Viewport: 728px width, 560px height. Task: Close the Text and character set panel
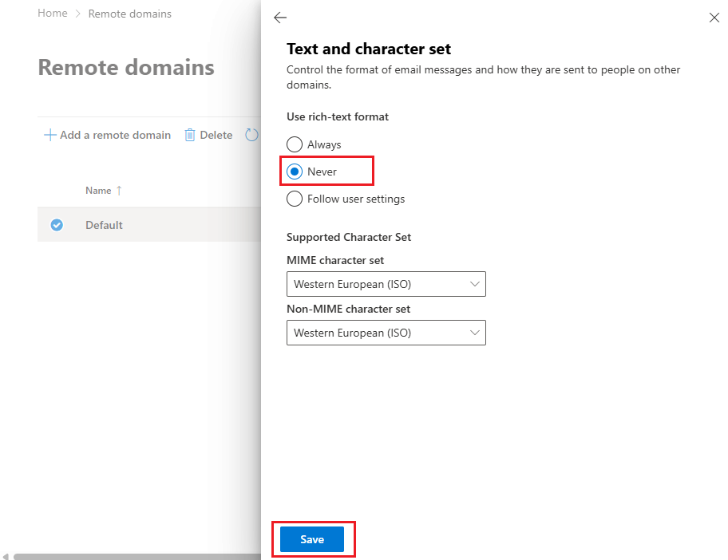pyautogui.click(x=714, y=18)
